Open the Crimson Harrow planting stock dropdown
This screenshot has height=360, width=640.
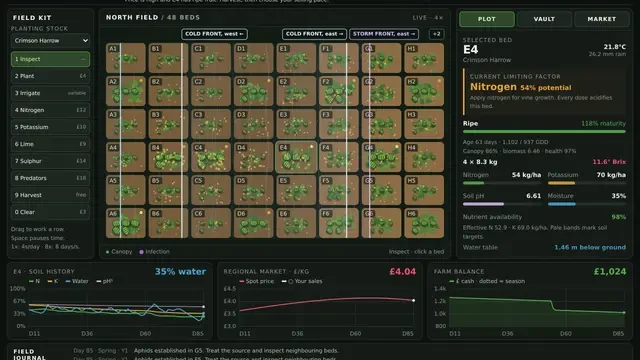coord(50,41)
